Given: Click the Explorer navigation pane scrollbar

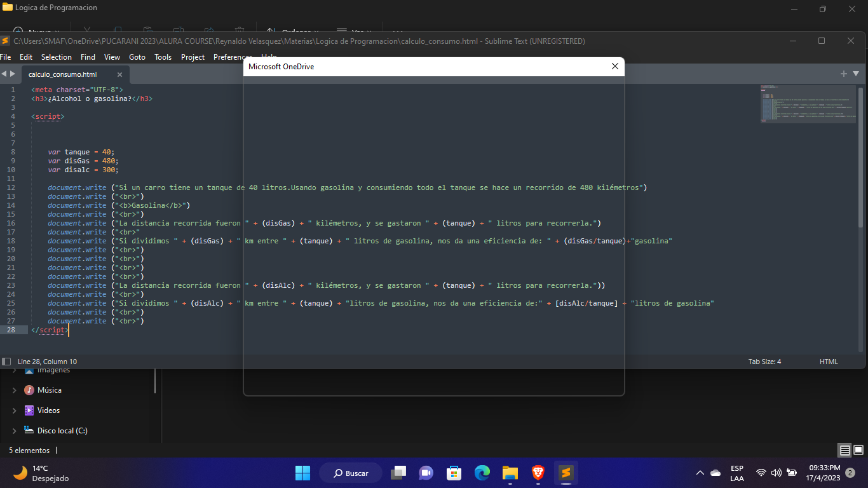Looking at the screenshot, I should click(x=155, y=381).
